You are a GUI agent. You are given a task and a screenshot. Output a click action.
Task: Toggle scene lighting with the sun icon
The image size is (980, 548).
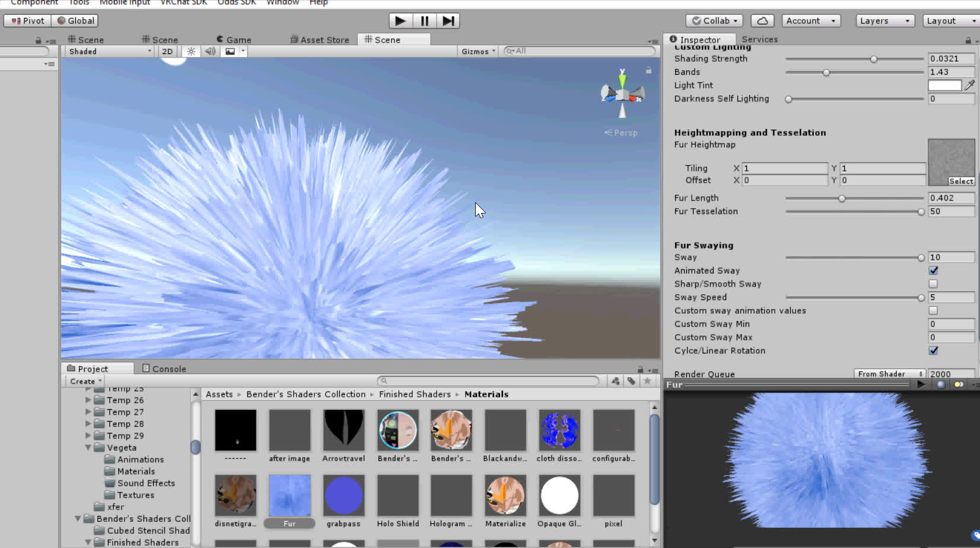tap(190, 51)
